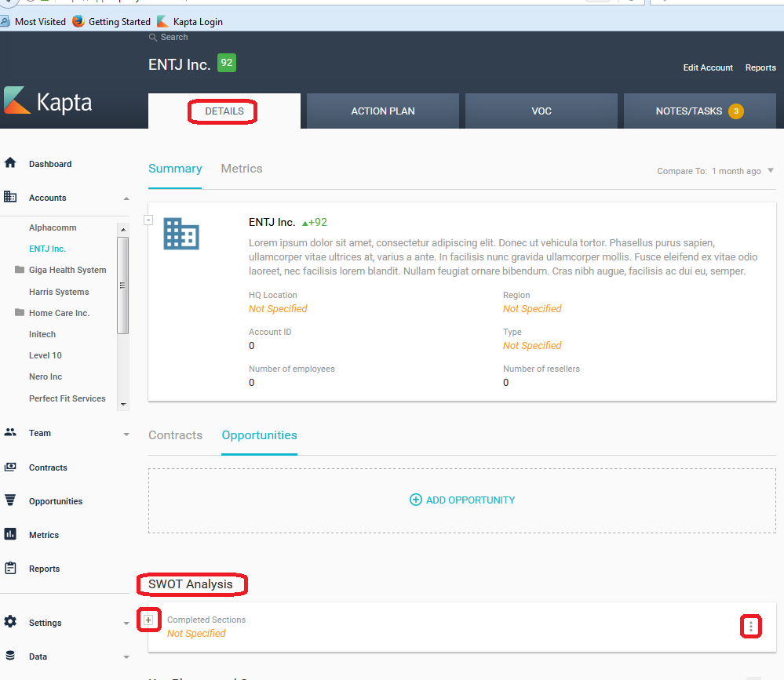Click the accounts list scrollbar thumb
This screenshot has width=784, height=680.
tap(122, 285)
